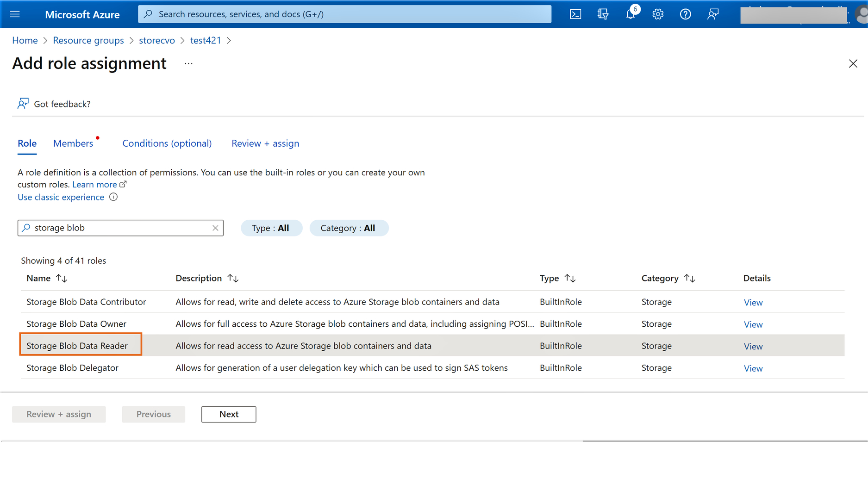This screenshot has width=868, height=491.
Task: Open the Type : All filter
Action: (271, 228)
